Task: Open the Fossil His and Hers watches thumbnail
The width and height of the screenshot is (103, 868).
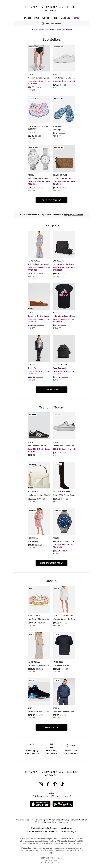Action: click(39, 159)
